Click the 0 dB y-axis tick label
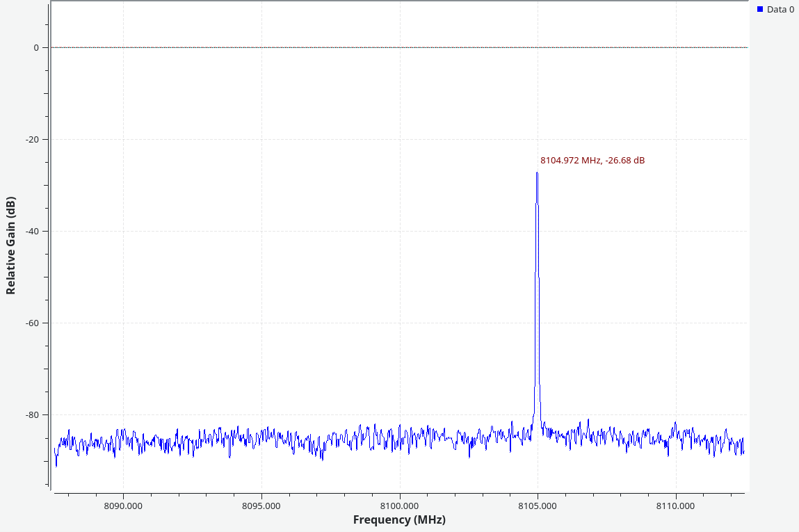Image resolution: width=799 pixels, height=532 pixels. pos(35,48)
